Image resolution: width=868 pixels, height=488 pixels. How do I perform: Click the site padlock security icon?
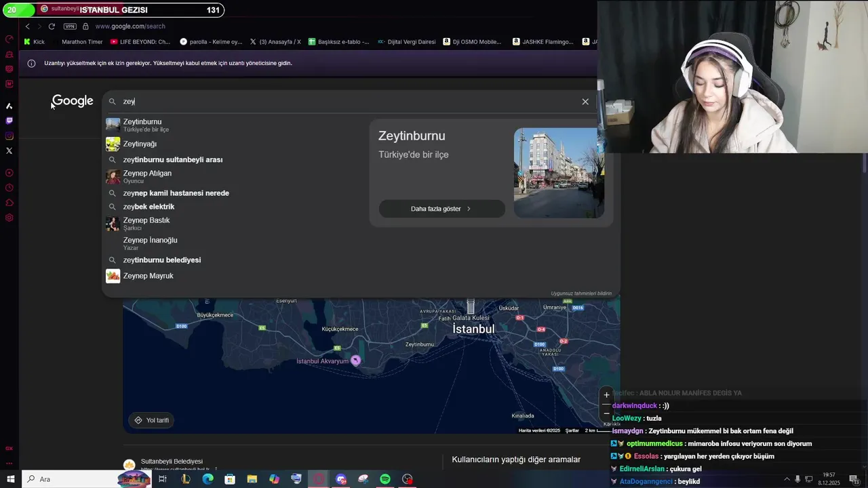pos(85,26)
